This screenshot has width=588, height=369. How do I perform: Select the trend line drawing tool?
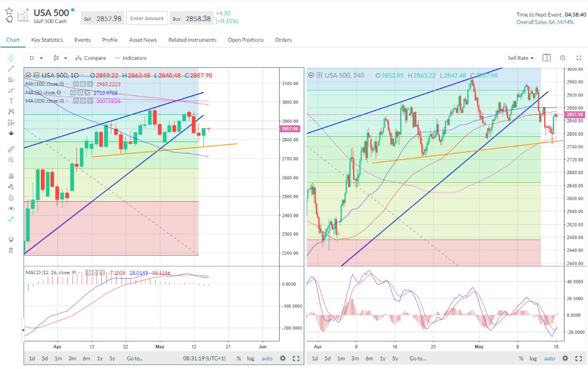point(11,69)
